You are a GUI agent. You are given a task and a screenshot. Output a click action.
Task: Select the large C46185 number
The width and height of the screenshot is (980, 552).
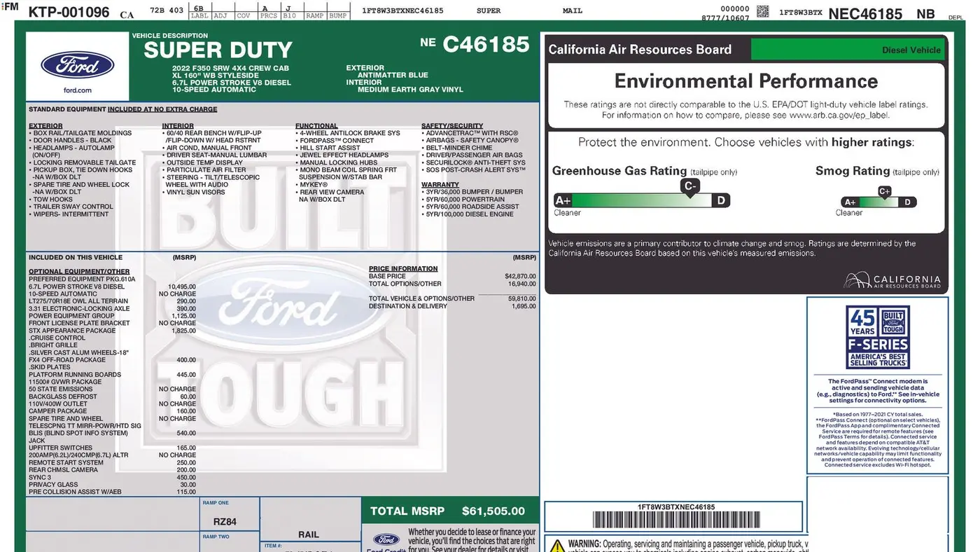[x=486, y=44]
